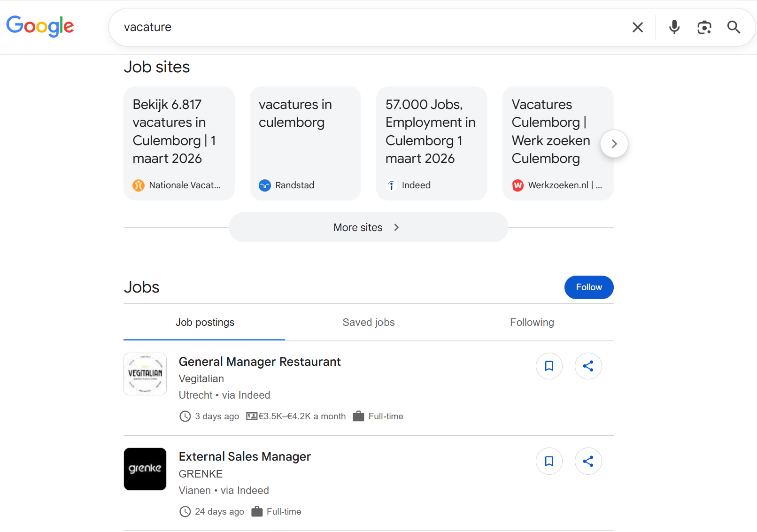Clear the search box with the X icon
Screen dimensions: 757x532
pos(637,27)
